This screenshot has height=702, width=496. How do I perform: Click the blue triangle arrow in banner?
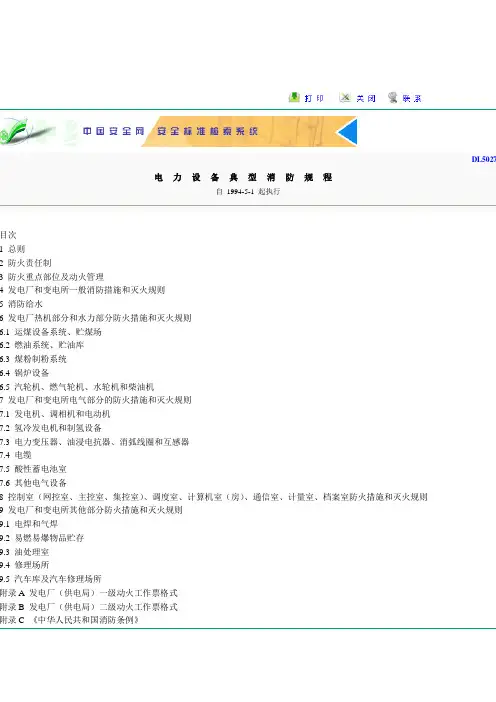347,132
